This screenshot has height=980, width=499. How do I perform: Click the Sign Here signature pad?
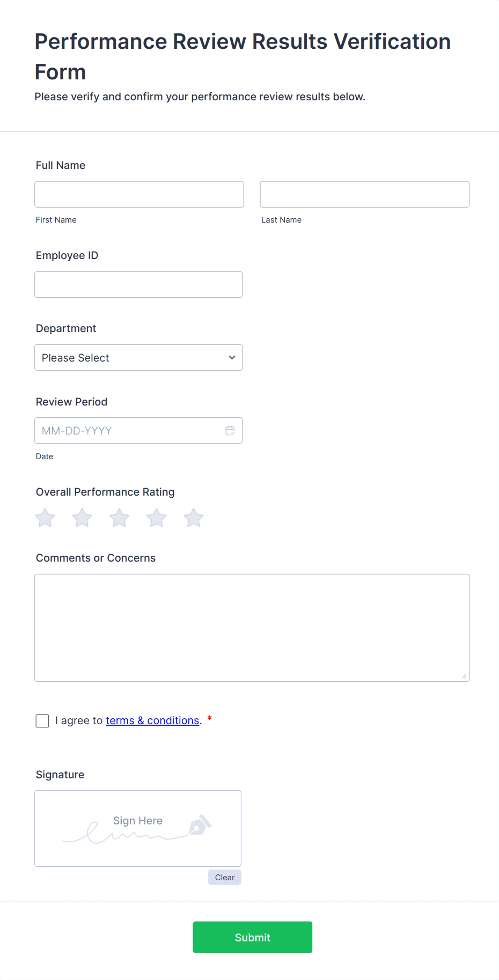click(138, 828)
